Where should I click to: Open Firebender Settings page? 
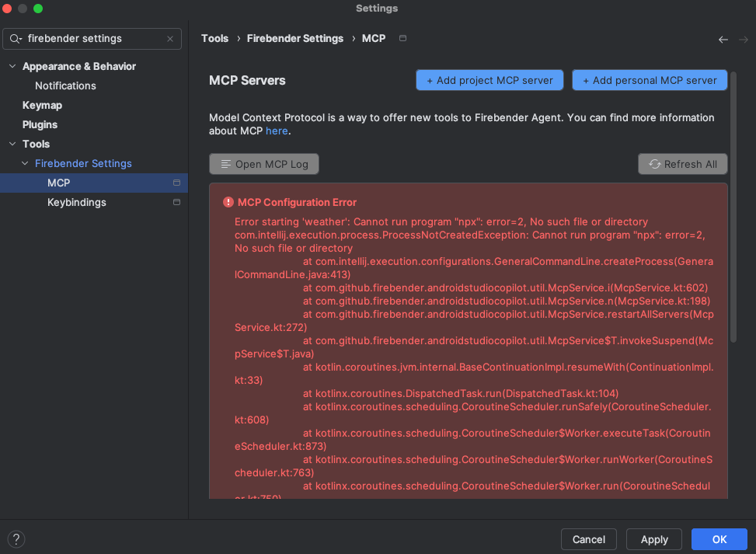tap(83, 163)
